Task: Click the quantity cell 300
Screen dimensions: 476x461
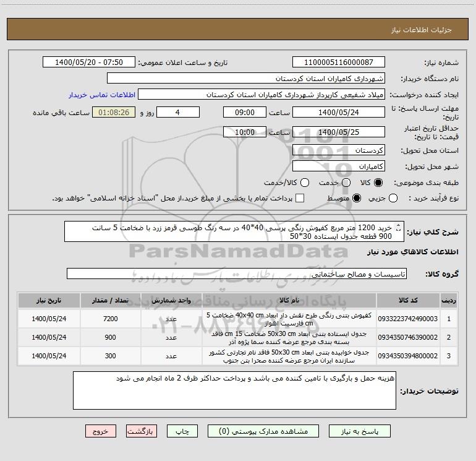Action: 111,356
